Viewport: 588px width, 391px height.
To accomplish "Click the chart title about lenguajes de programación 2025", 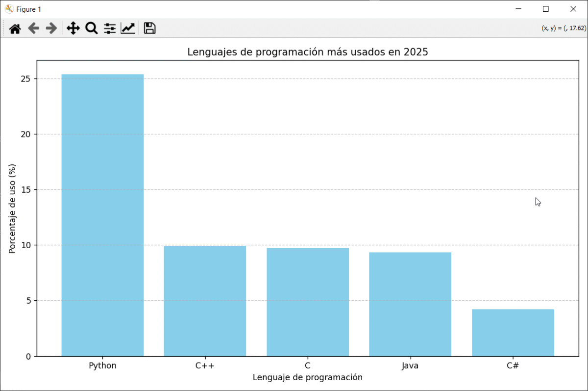I will coord(308,52).
